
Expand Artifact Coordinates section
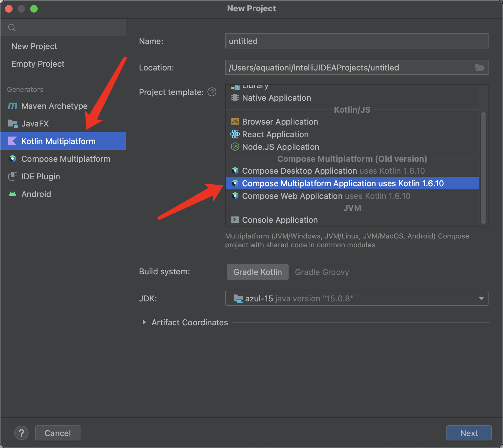[144, 322]
